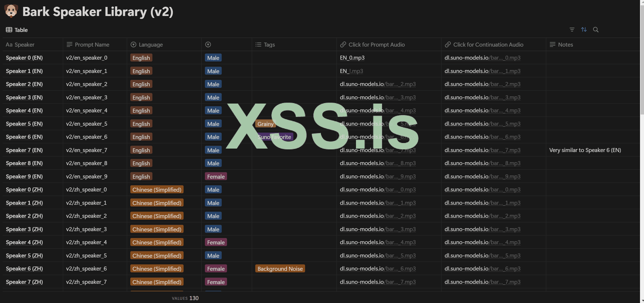The width and height of the screenshot is (644, 303).
Task: Click the Table view tab
Action: tap(17, 30)
